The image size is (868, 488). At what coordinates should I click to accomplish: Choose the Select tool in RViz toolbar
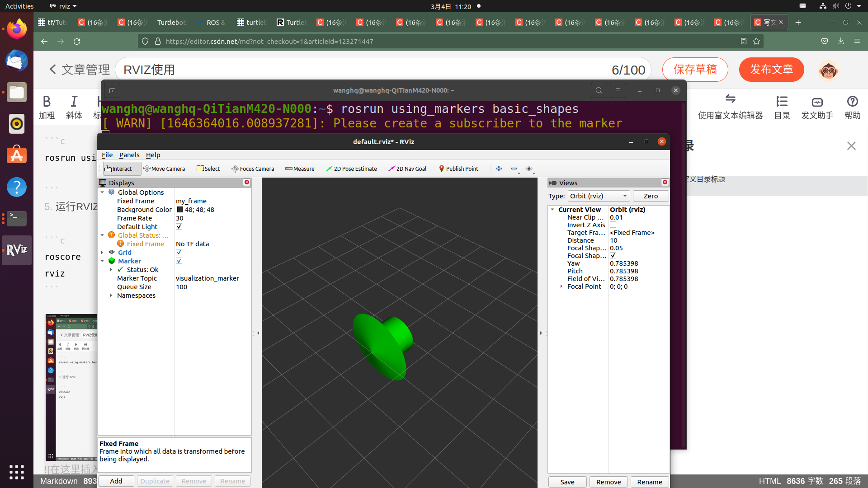[x=208, y=169]
